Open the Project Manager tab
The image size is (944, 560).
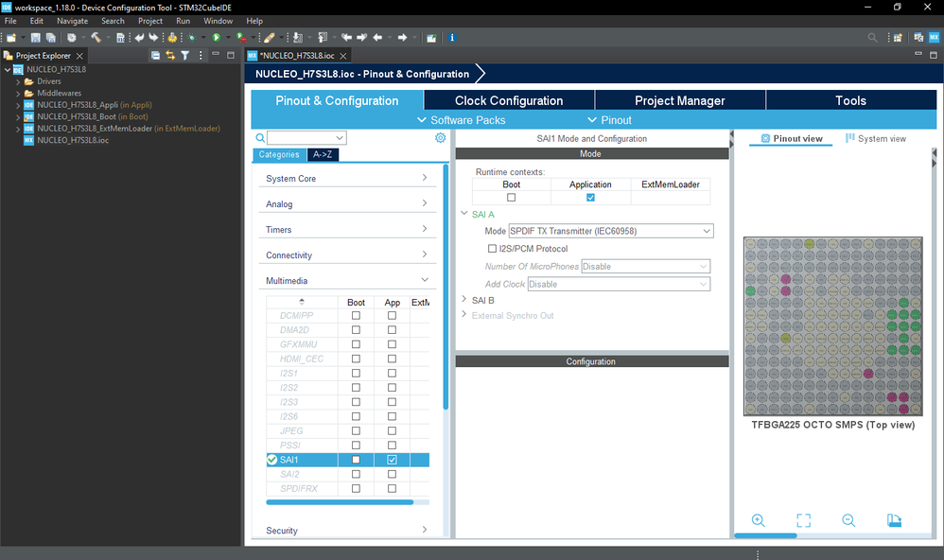coord(680,100)
